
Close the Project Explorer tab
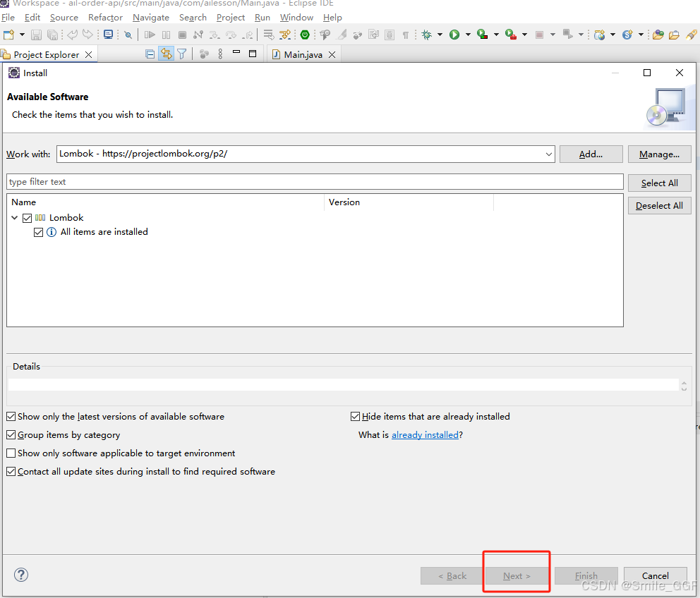point(89,54)
